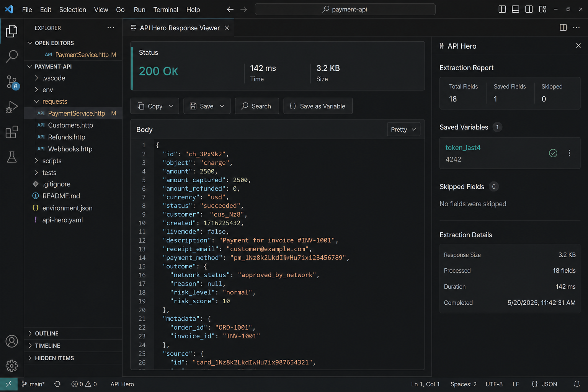Open the Copy dropdown button

click(155, 106)
